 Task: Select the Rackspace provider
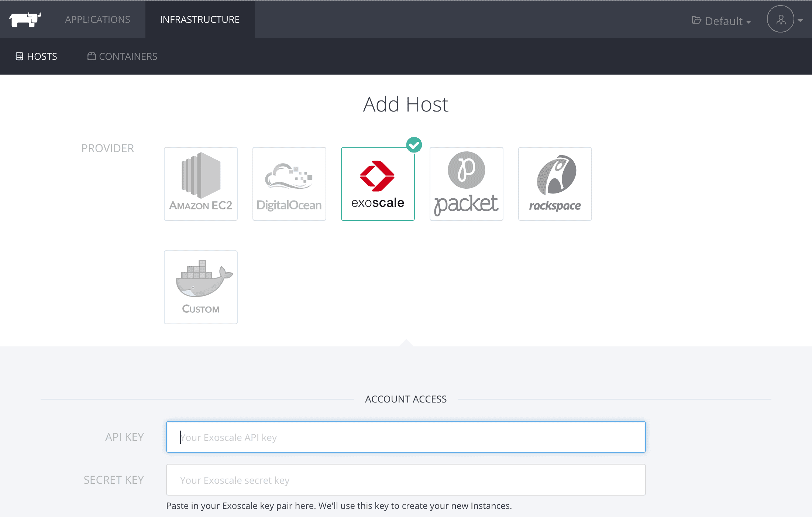tap(555, 184)
